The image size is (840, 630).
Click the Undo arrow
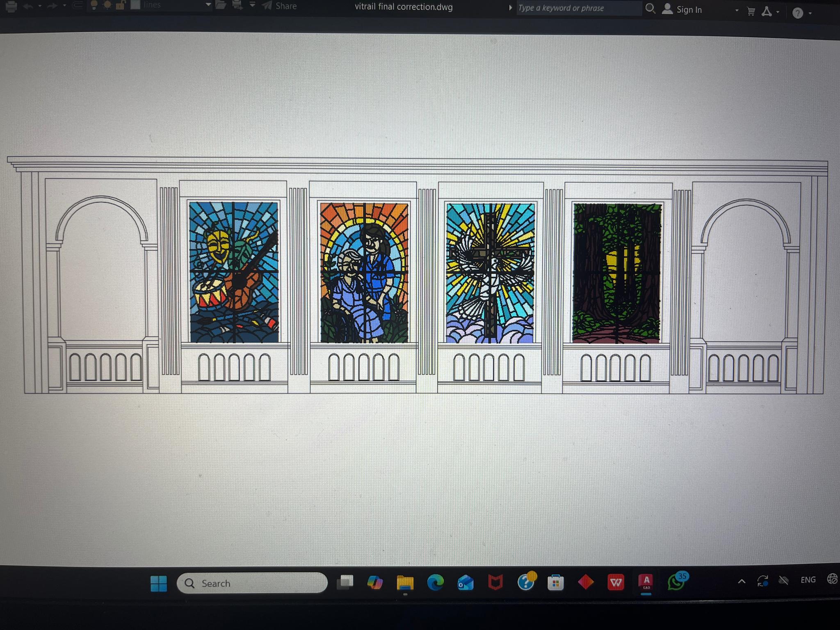click(28, 6)
